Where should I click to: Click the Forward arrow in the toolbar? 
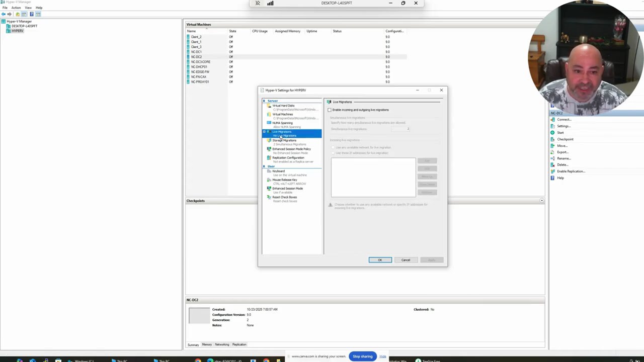pos(10,14)
